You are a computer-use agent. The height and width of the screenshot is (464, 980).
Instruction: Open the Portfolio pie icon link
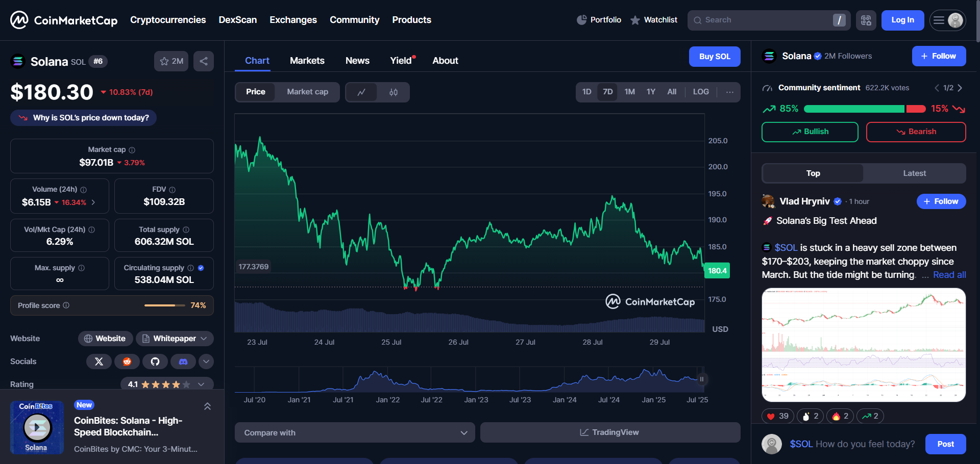tap(599, 20)
